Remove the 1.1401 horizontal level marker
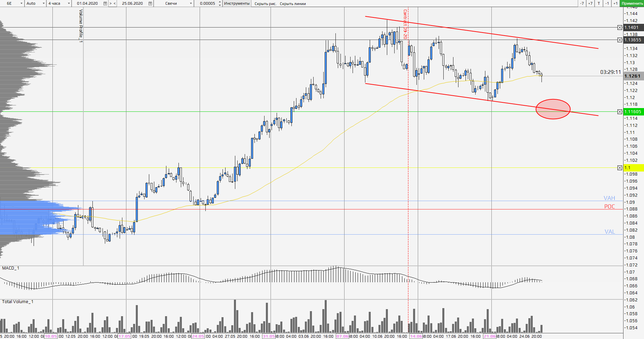Viewport: 644px width, 339px height. (620, 28)
